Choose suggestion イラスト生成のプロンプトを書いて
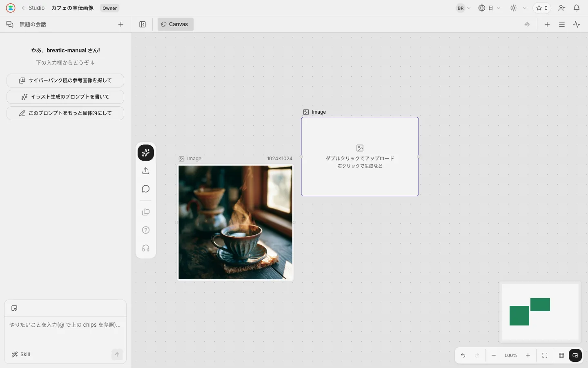The height and width of the screenshot is (368, 588). click(65, 97)
